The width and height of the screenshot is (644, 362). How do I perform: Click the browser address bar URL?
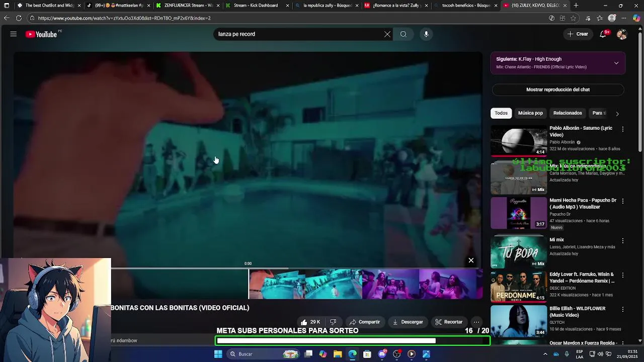pyautogui.click(x=124, y=18)
